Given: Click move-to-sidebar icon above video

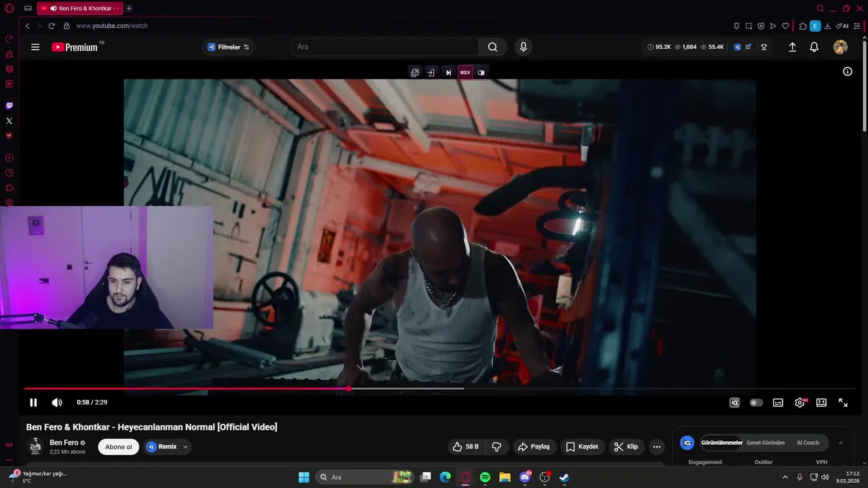Looking at the screenshot, I should 431,73.
